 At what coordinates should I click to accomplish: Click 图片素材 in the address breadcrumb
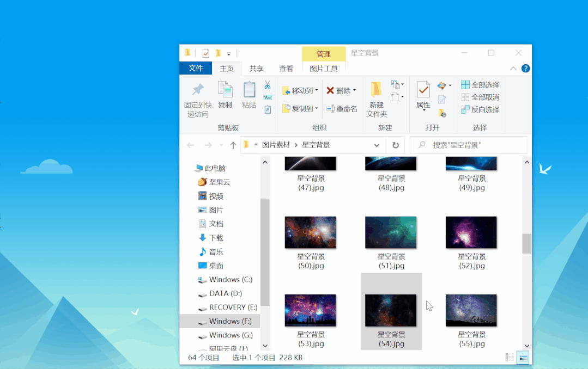(276, 145)
